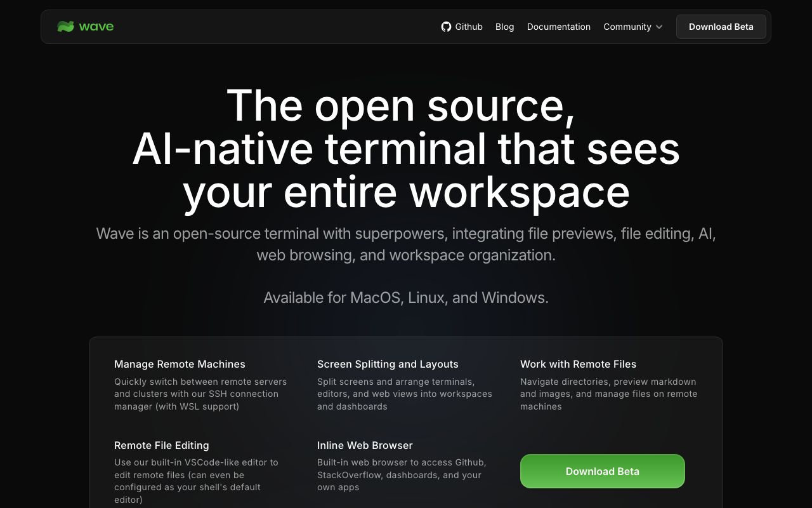Expand the Community dropdown menu
Viewport: 812px width, 508px height.
point(633,27)
